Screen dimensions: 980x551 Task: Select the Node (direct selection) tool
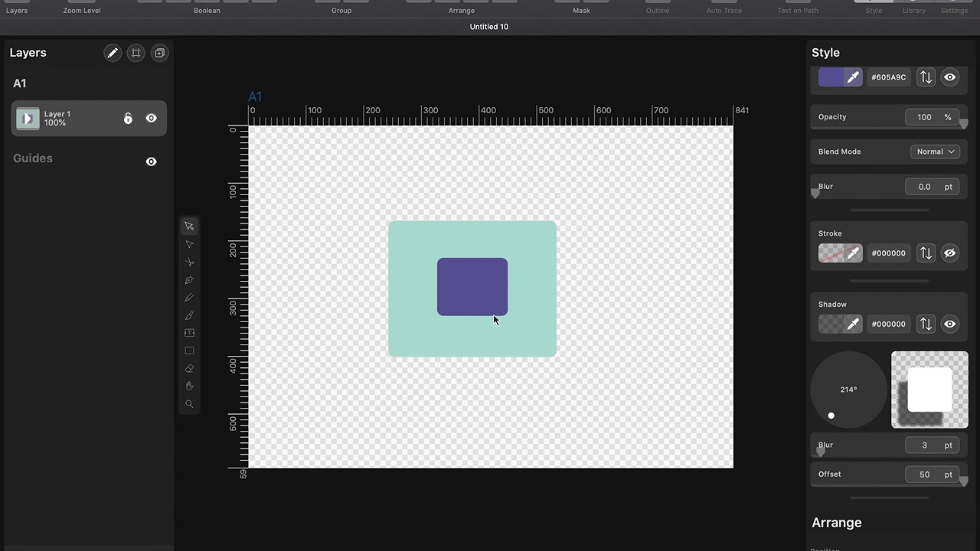189,244
